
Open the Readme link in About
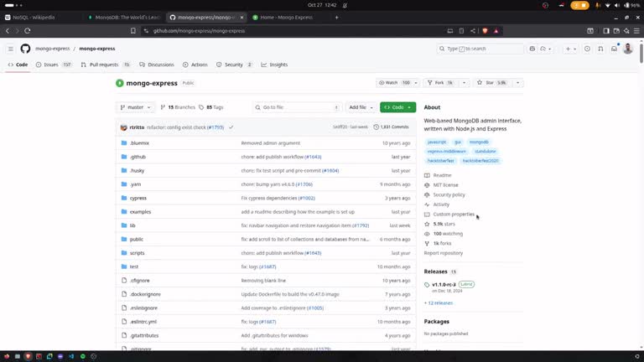click(x=442, y=175)
